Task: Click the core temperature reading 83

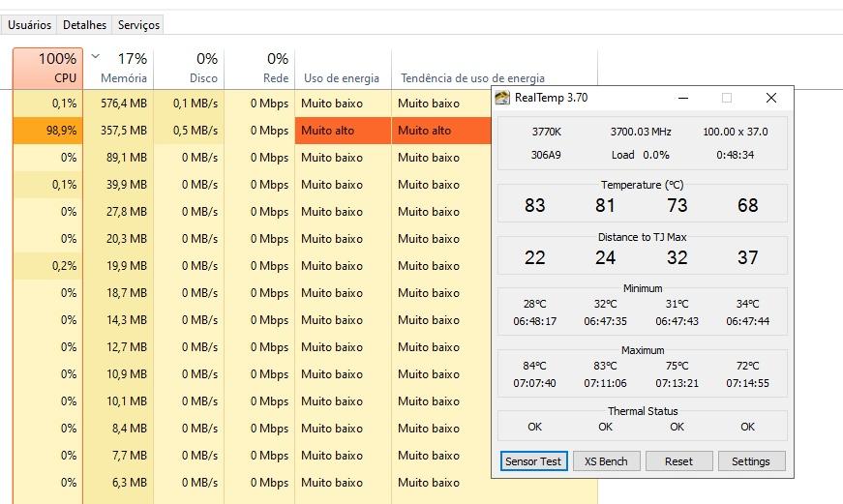Action: click(535, 205)
